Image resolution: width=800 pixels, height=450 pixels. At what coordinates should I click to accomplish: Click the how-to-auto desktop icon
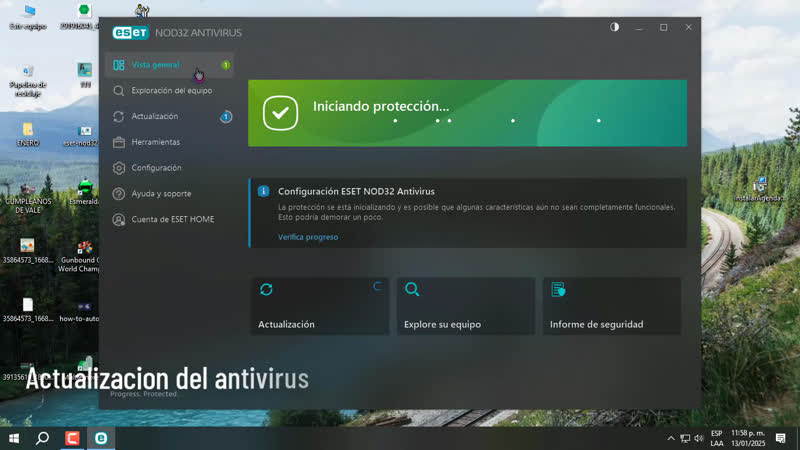(x=81, y=311)
